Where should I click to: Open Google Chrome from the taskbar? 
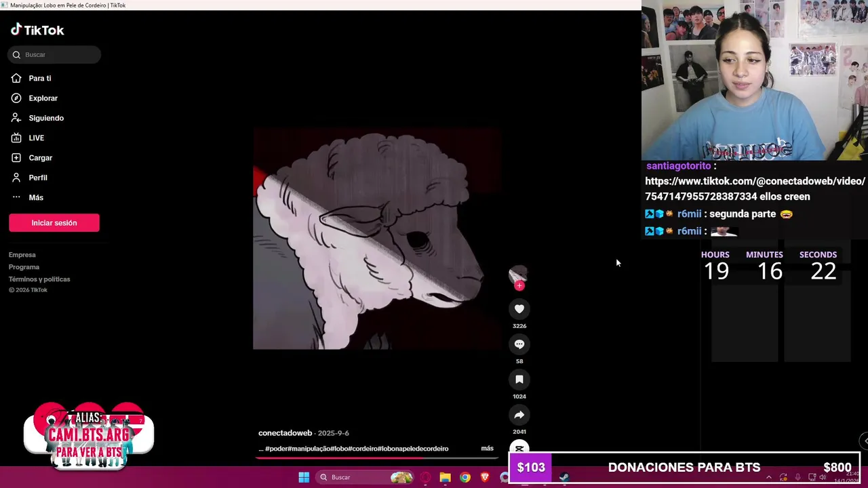click(465, 477)
